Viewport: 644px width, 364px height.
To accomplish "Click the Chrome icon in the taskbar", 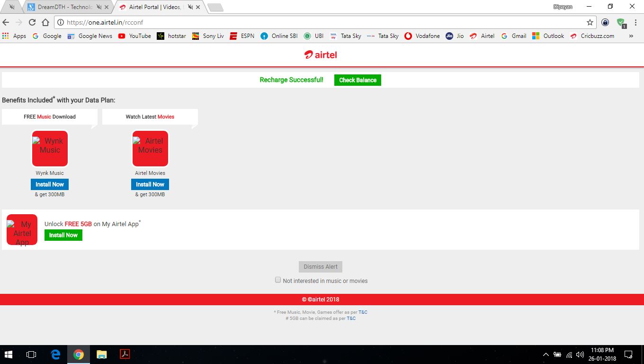I will [79, 355].
